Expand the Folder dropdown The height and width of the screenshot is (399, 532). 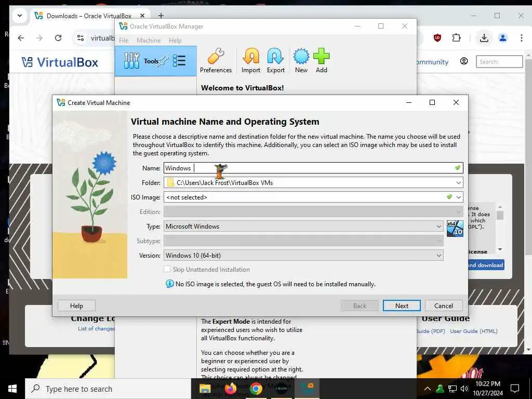(x=458, y=182)
